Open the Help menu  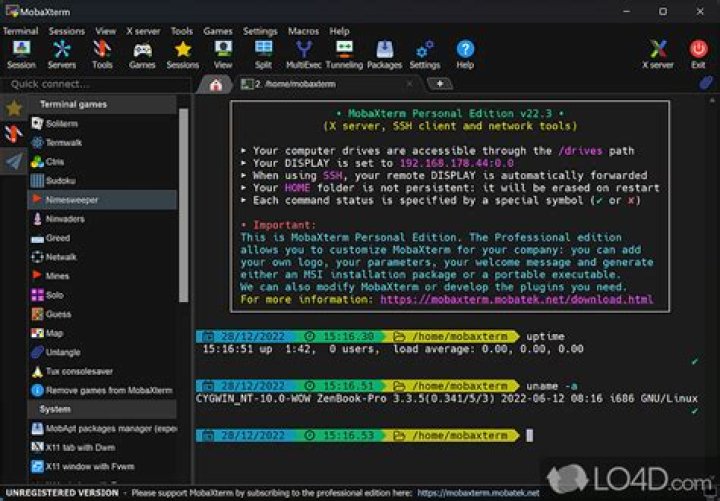(339, 31)
